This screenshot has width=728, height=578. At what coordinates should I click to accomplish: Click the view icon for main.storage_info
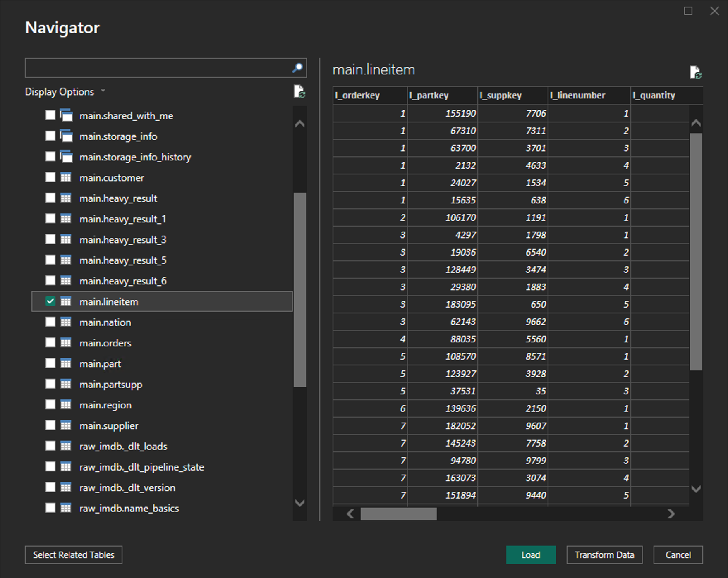pos(66,136)
